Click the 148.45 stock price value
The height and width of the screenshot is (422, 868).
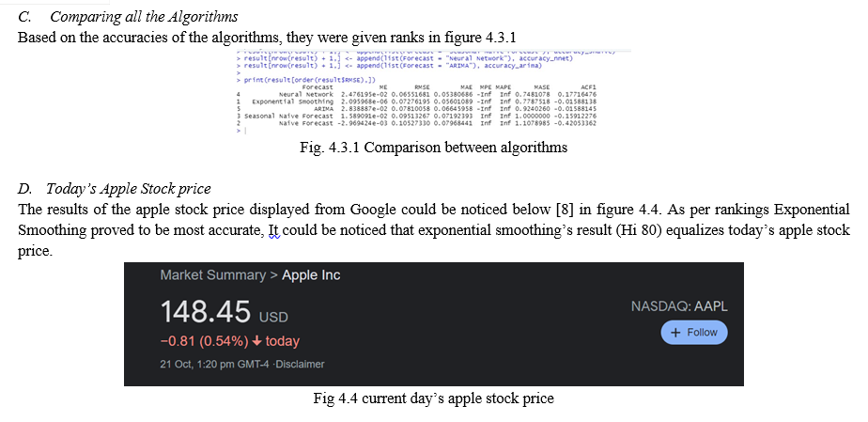click(206, 312)
